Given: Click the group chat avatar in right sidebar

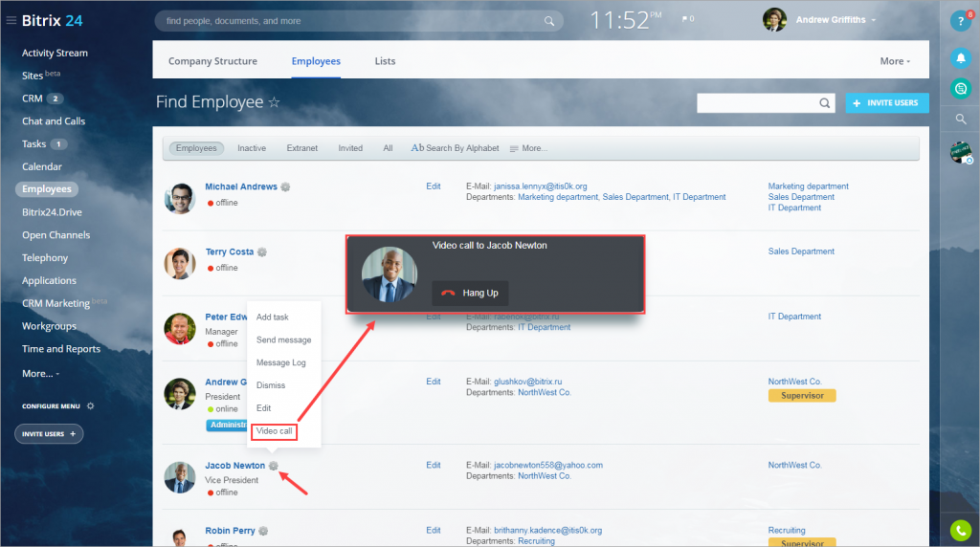Looking at the screenshot, I should (961, 152).
